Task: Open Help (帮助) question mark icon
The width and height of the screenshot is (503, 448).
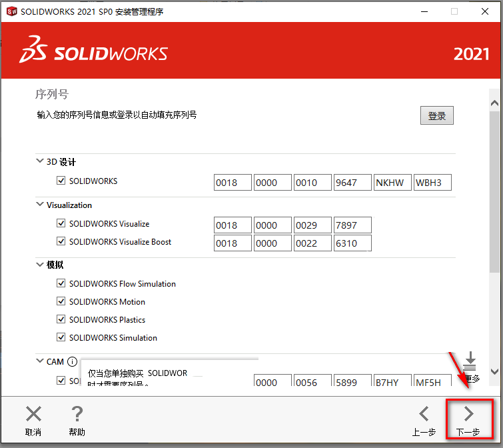Action: [77, 413]
